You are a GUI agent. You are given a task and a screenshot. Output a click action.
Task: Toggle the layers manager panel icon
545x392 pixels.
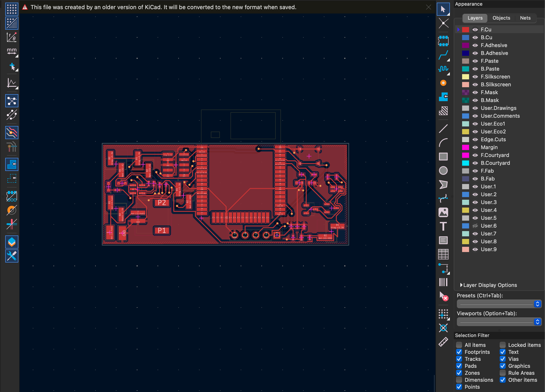pyautogui.click(x=12, y=242)
